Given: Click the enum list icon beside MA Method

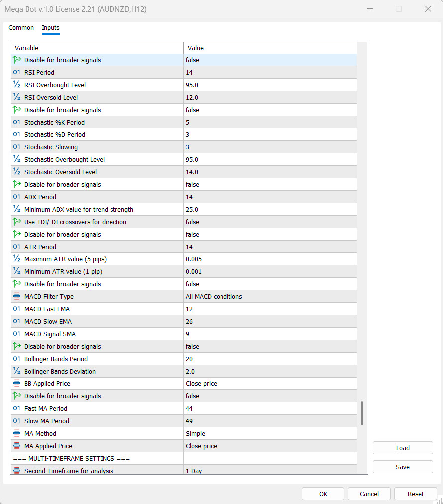Looking at the screenshot, I should (17, 433).
